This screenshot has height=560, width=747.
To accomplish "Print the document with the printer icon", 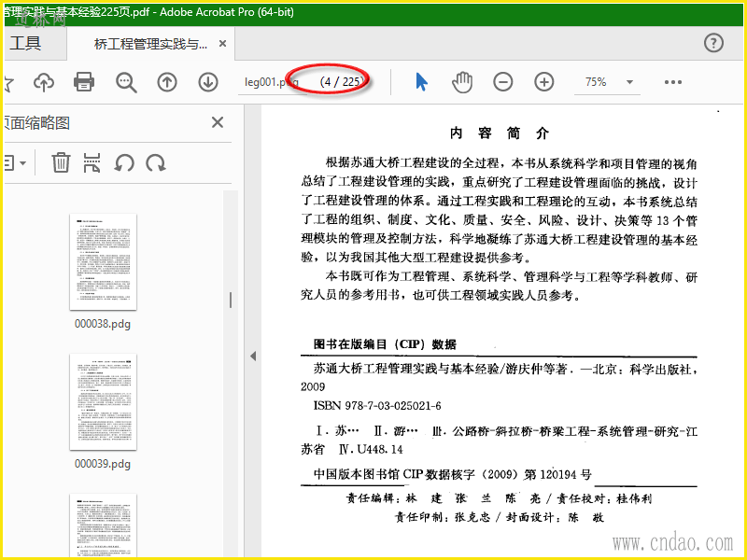I will point(84,82).
